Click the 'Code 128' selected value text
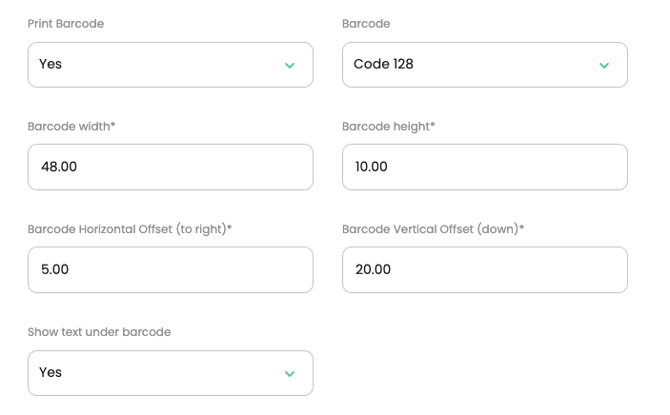 tap(384, 65)
